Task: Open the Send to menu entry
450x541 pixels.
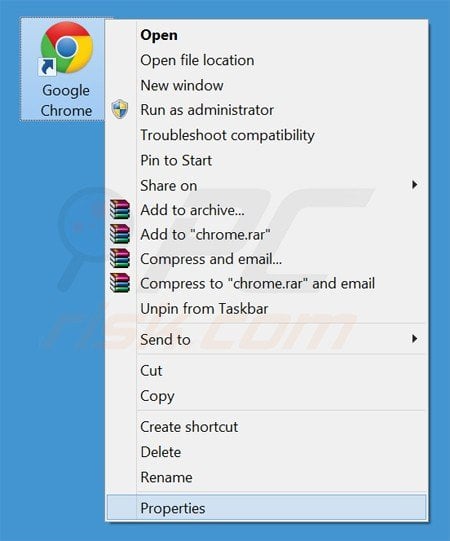Action: [266, 340]
